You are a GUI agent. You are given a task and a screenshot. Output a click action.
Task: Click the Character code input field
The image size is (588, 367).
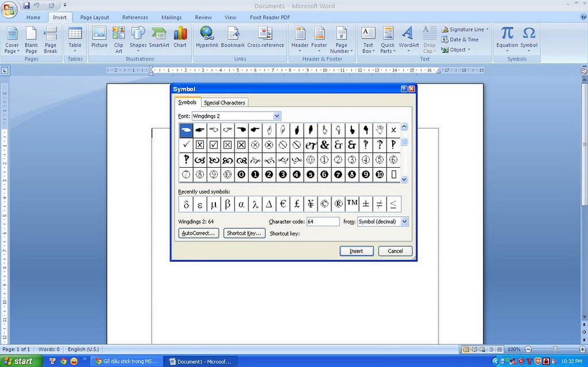323,222
